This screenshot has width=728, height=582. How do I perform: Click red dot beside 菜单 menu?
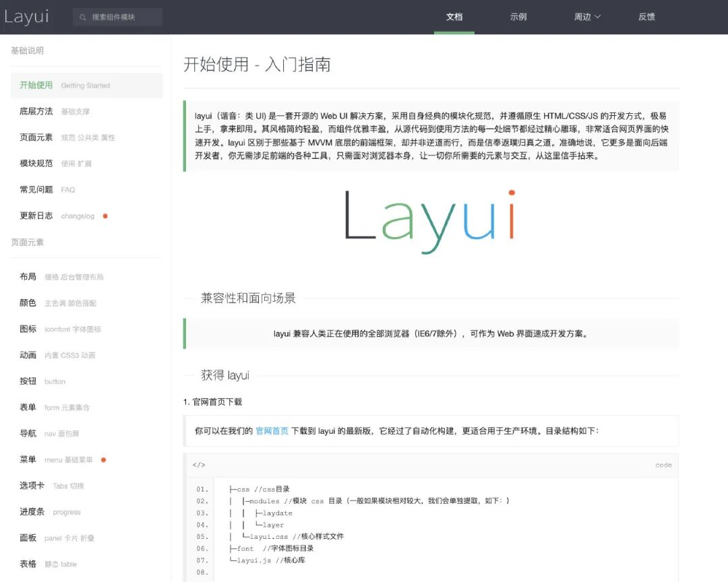pos(104,460)
